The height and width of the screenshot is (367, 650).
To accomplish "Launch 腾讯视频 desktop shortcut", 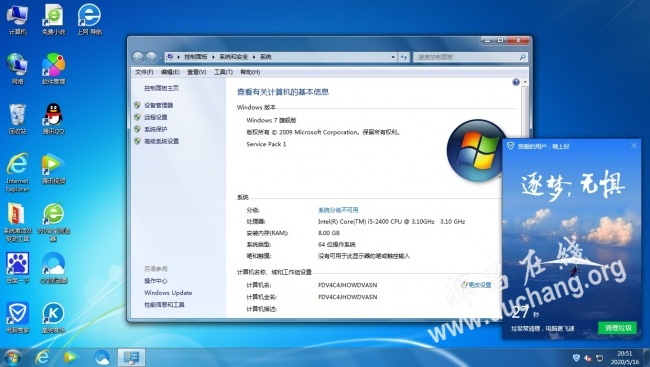I will pos(53,168).
